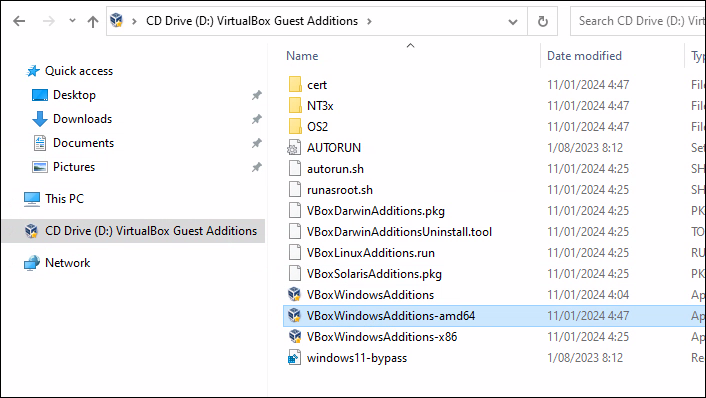Click VBoxWindowsAdditions date 11/01/2024 4:04
The image size is (706, 398).
pyautogui.click(x=588, y=295)
